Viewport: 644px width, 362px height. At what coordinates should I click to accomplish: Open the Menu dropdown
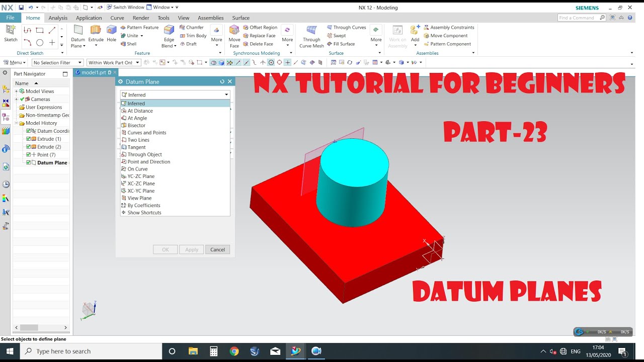pos(14,63)
